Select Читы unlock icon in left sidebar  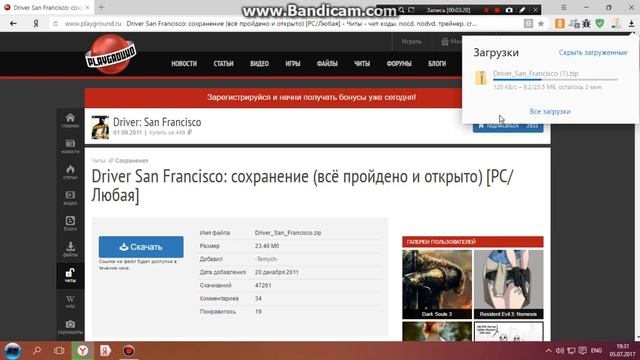pos(70,275)
